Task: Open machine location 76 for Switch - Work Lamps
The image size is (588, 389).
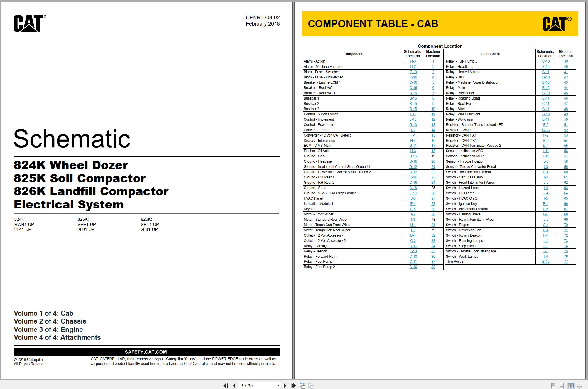Action: click(x=566, y=257)
